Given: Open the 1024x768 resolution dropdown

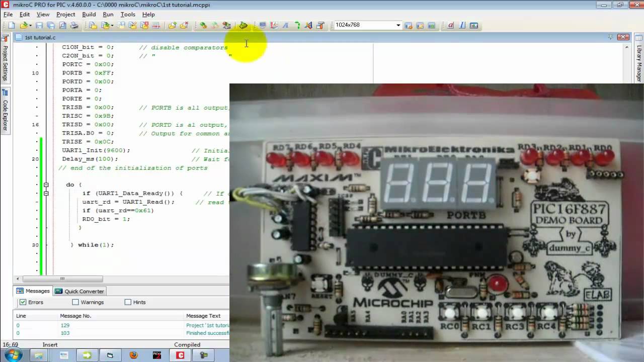Looking at the screenshot, I should [x=398, y=25].
